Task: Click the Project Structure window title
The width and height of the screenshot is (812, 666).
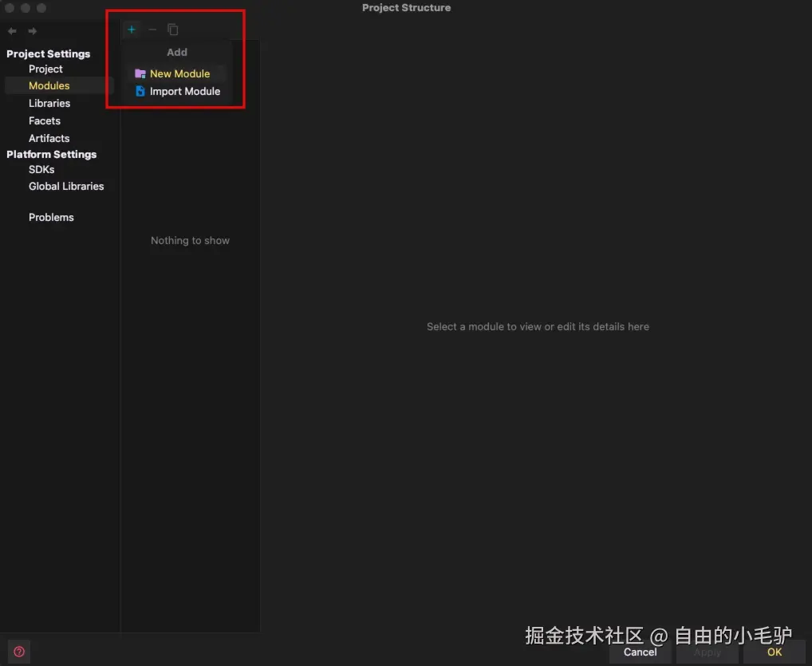Action: pyautogui.click(x=407, y=8)
